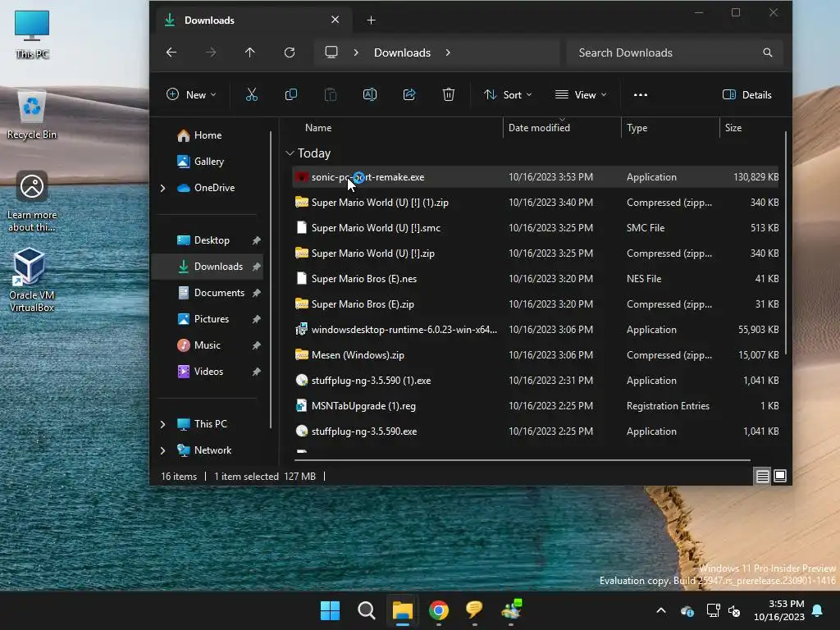Image resolution: width=840 pixels, height=630 pixels.
Task: Select stuffplug-ng-3.5.590 (1).exe file
Action: tap(536, 381)
